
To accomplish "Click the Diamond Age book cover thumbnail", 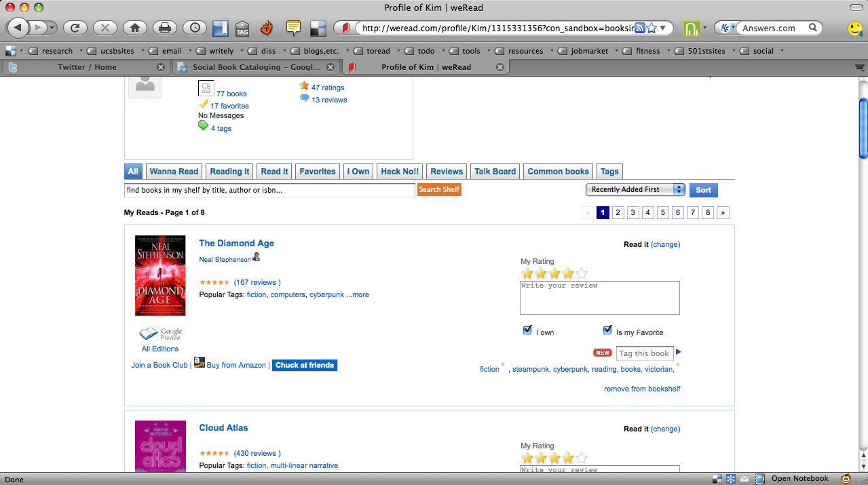I will pyautogui.click(x=160, y=275).
